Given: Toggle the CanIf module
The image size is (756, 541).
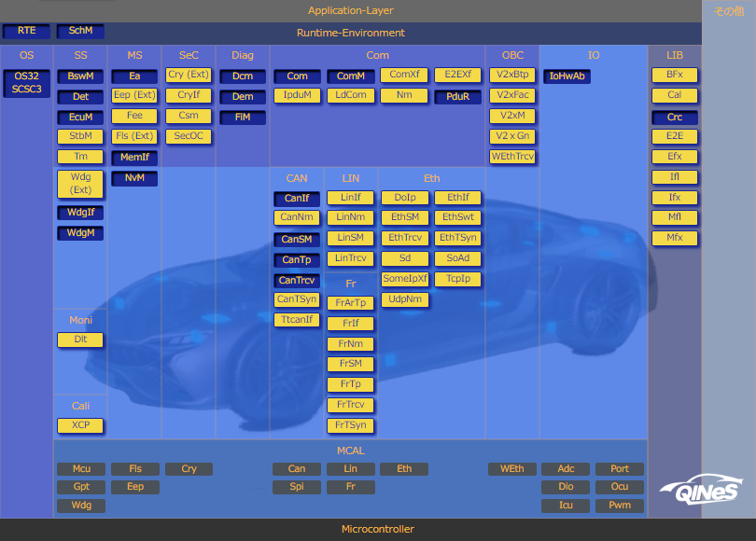Looking at the screenshot, I should click(297, 199).
